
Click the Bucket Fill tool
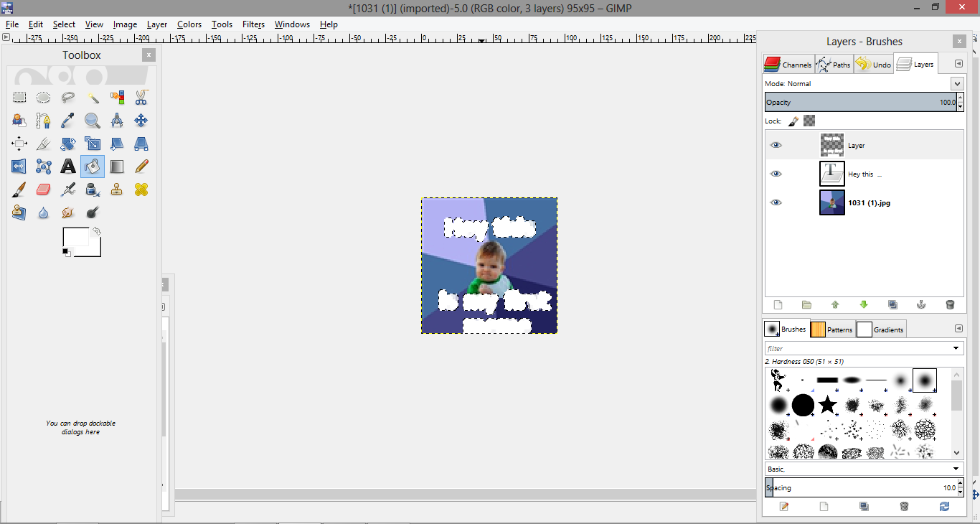click(93, 167)
